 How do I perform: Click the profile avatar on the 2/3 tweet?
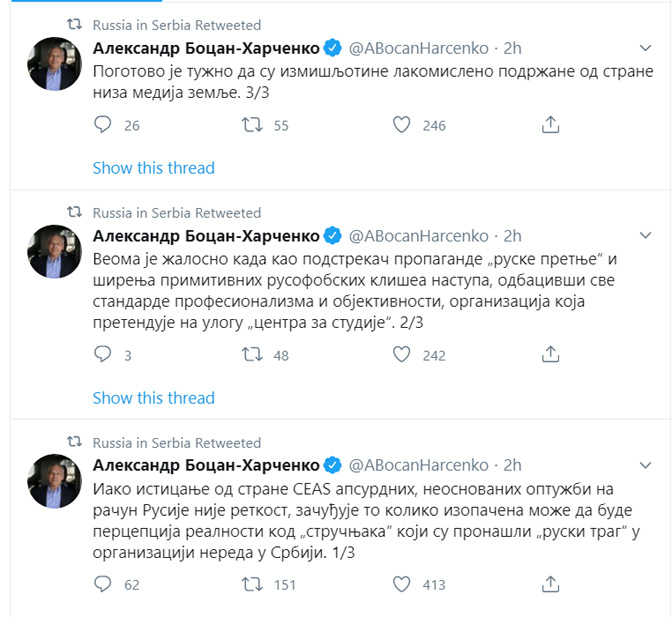[x=54, y=250]
